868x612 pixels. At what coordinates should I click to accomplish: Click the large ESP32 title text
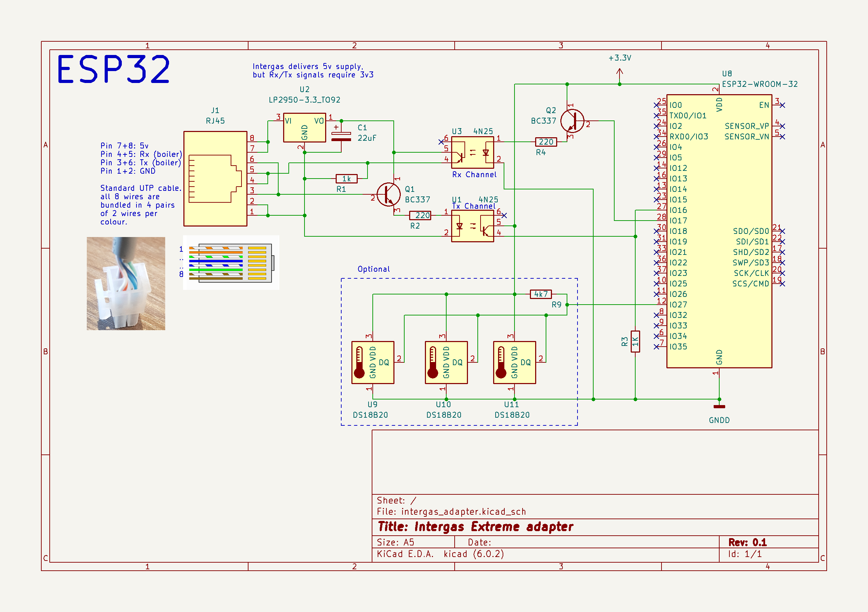click(x=113, y=69)
